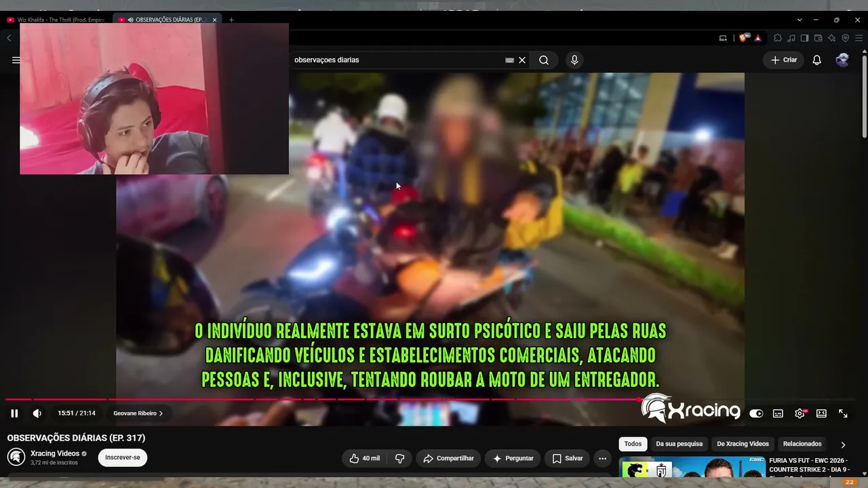The height and width of the screenshot is (488, 868).
Task: Click the Compartilhar share button
Action: coord(449,458)
